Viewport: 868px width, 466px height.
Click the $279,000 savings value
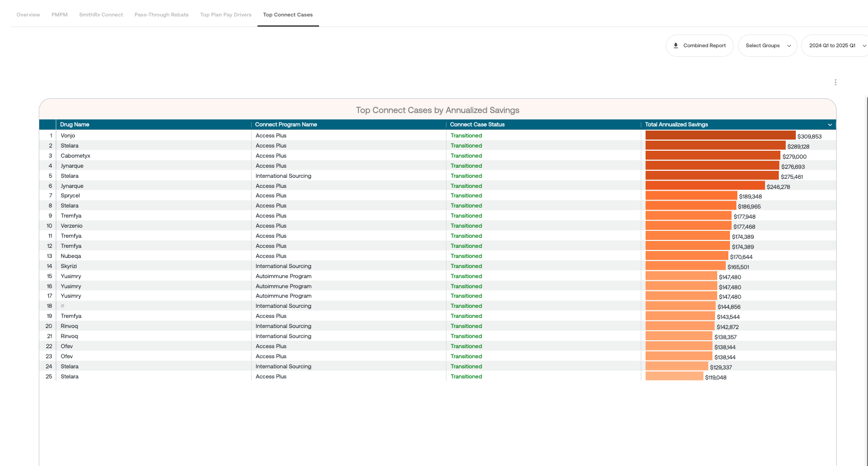[x=794, y=157]
